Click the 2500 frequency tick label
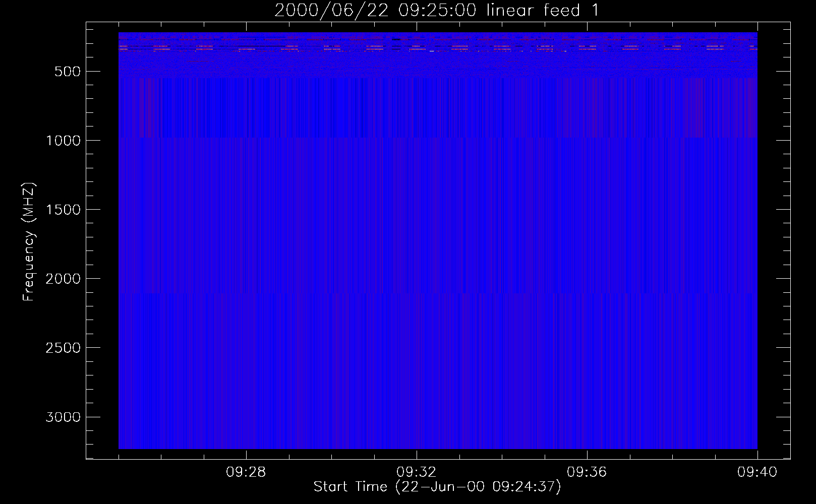816x504 pixels. click(x=63, y=348)
